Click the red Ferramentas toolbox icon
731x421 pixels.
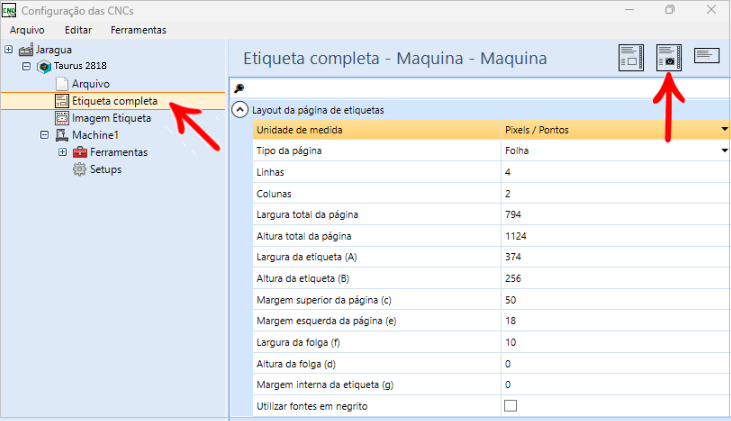80,152
